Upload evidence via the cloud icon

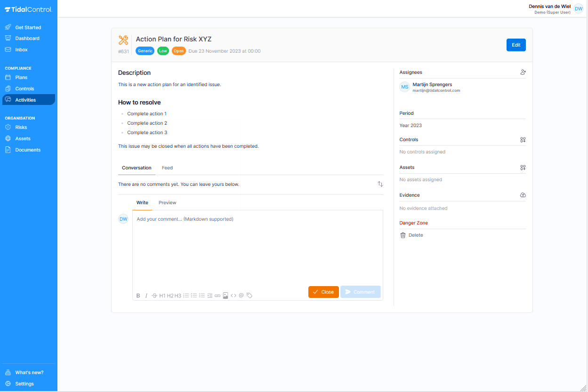tap(523, 195)
